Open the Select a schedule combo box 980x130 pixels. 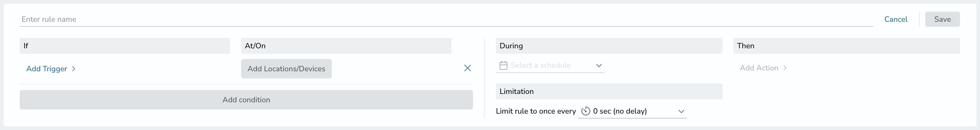click(550, 65)
